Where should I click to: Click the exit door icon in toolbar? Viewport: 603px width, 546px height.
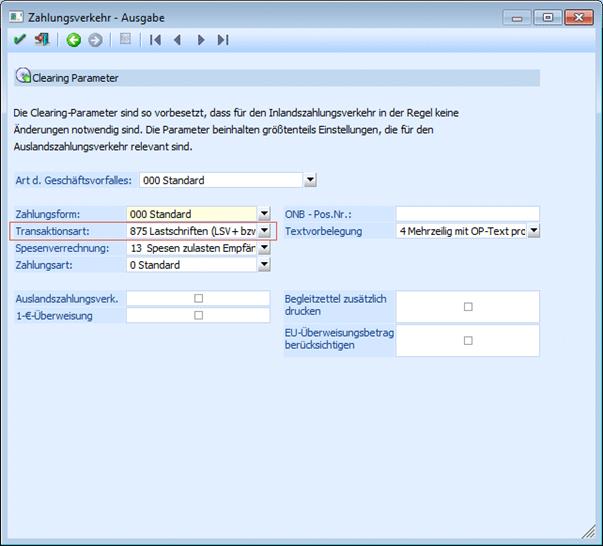[x=41, y=40]
